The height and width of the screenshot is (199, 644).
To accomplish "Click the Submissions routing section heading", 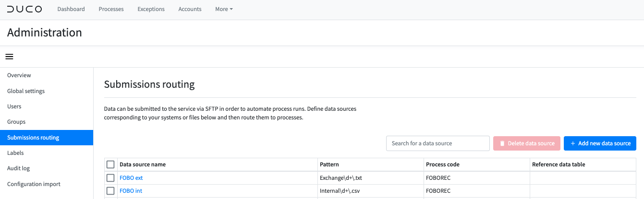I will [149, 84].
